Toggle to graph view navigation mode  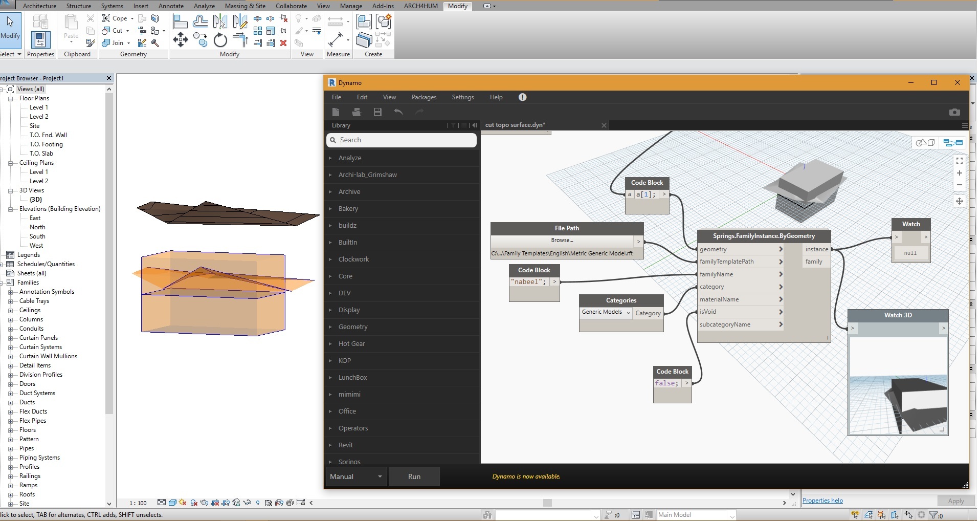(953, 143)
